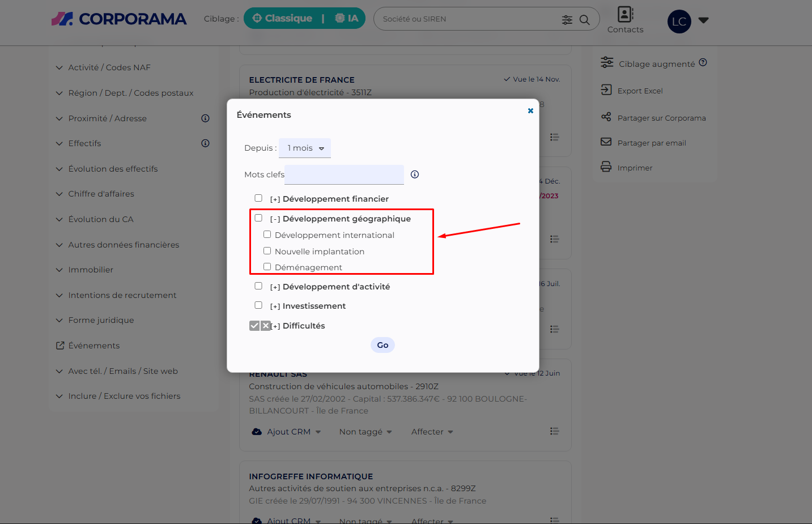The image size is (812, 524).
Task: Switch to IA targeting mode
Action: 346,18
